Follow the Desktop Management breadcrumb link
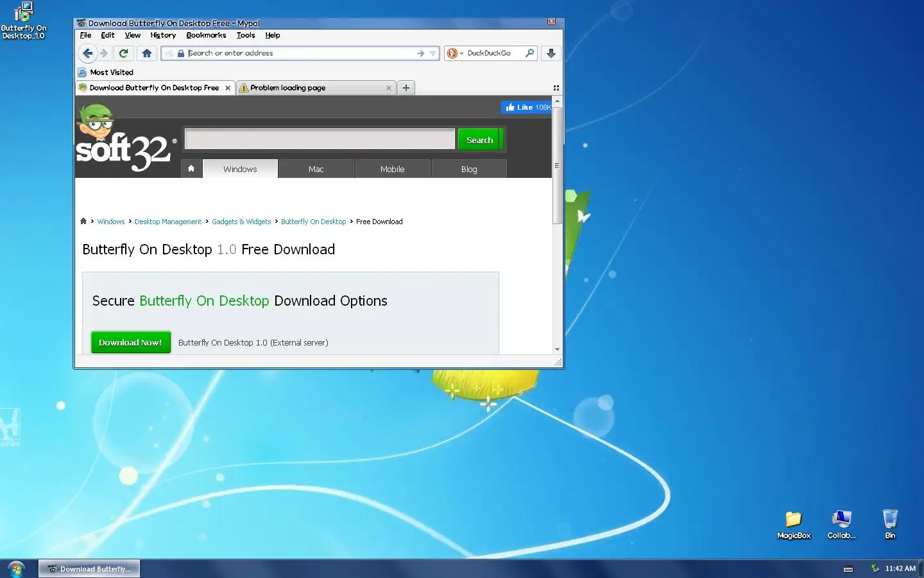 tap(168, 222)
